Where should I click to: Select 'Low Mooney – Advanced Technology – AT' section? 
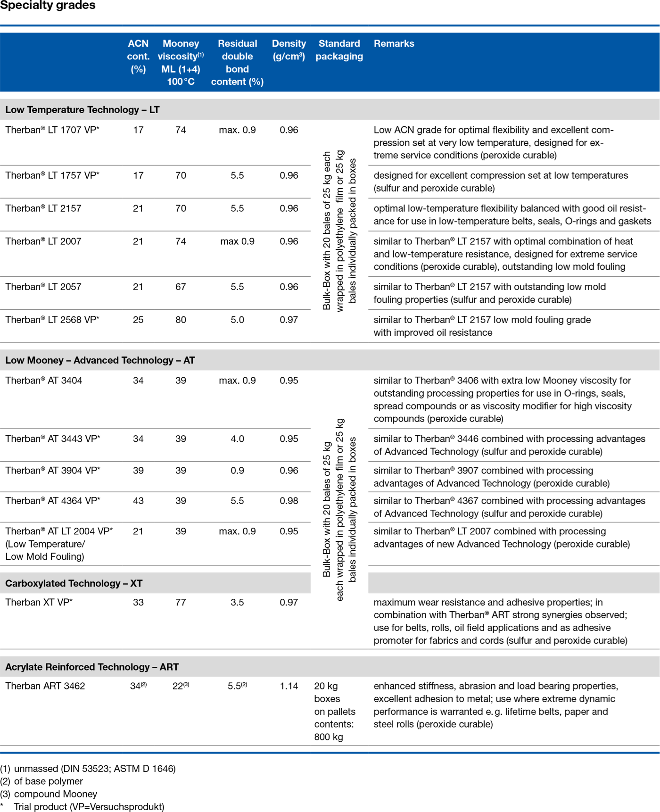330,360
